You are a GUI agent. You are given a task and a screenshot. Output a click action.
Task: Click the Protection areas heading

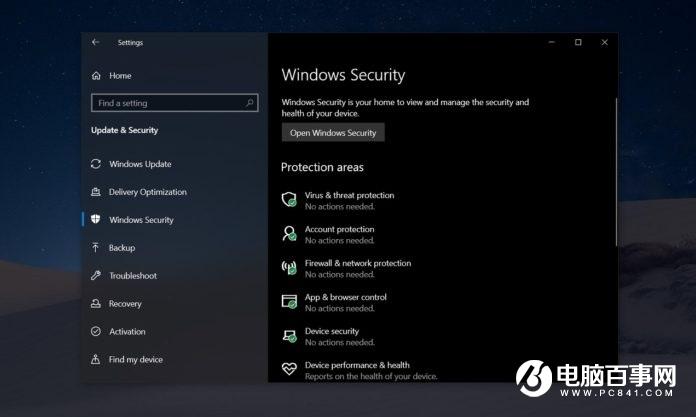[322, 167]
